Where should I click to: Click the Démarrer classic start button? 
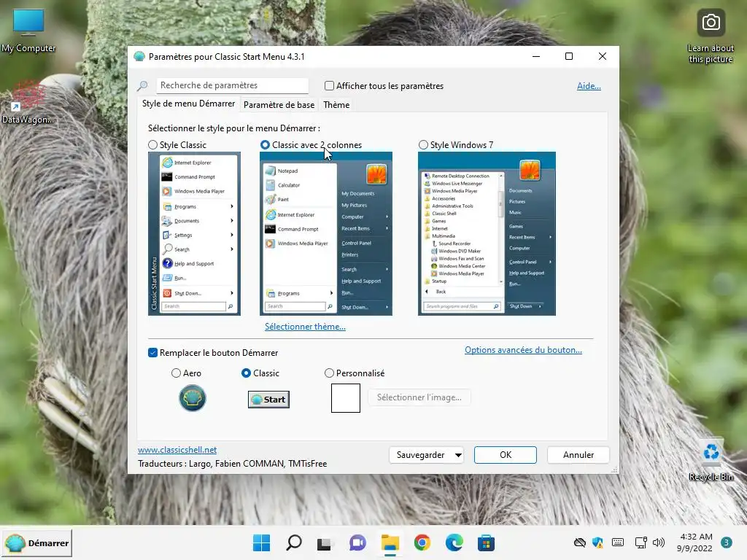pyautogui.click(x=37, y=542)
